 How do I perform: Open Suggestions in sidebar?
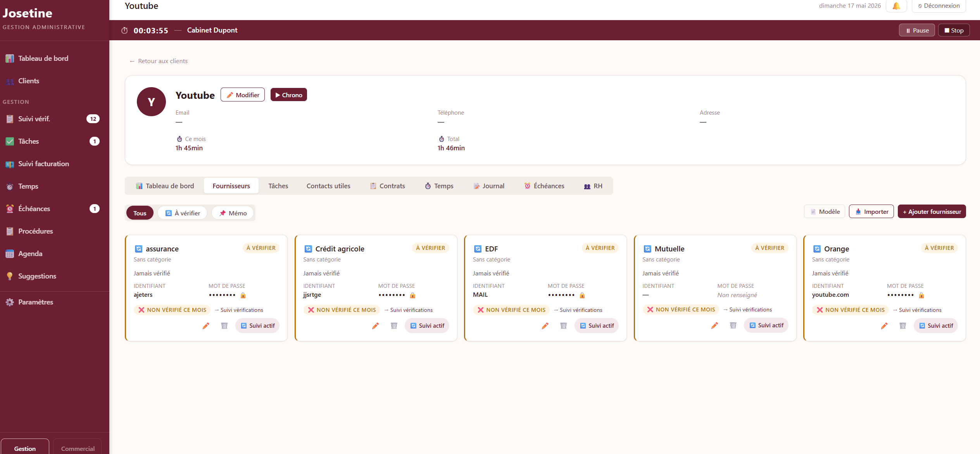click(54, 276)
